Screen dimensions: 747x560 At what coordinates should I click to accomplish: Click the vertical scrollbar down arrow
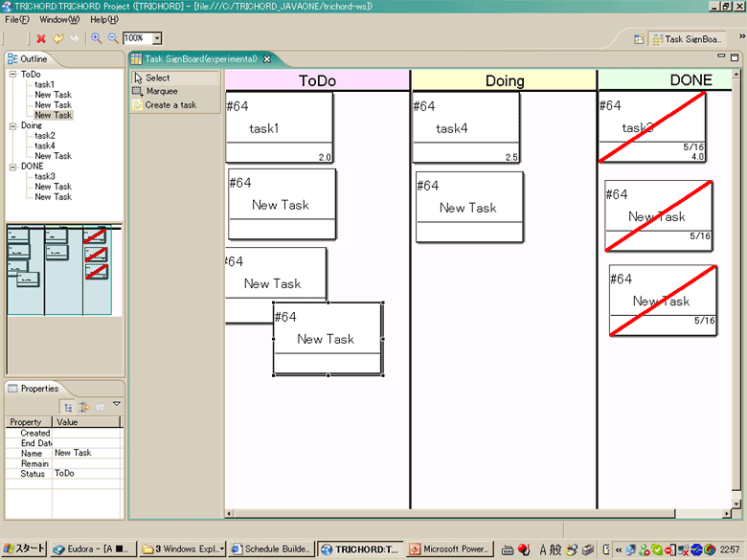pyautogui.click(x=736, y=504)
